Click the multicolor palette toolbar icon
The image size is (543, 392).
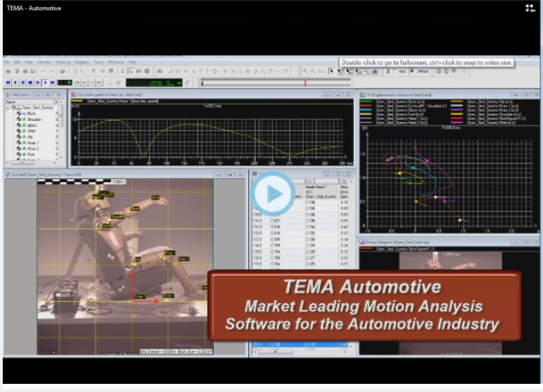[x=375, y=71]
